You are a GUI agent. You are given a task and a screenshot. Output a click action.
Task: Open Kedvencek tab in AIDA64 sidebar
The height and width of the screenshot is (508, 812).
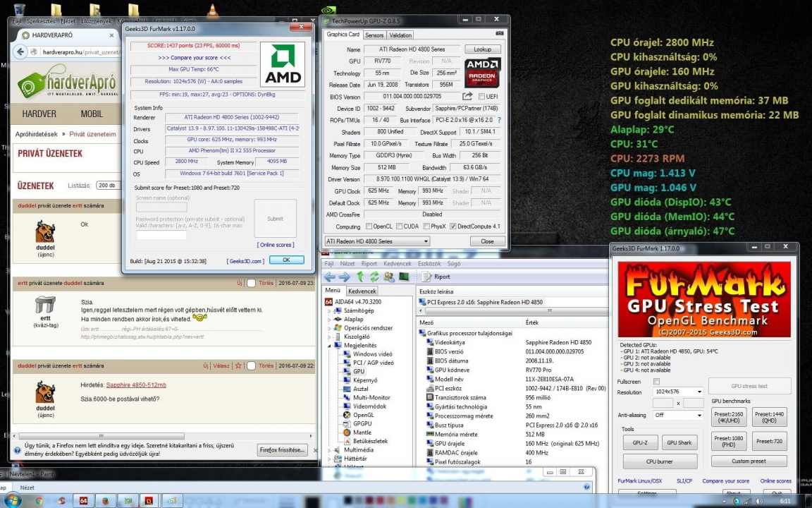[362, 291]
